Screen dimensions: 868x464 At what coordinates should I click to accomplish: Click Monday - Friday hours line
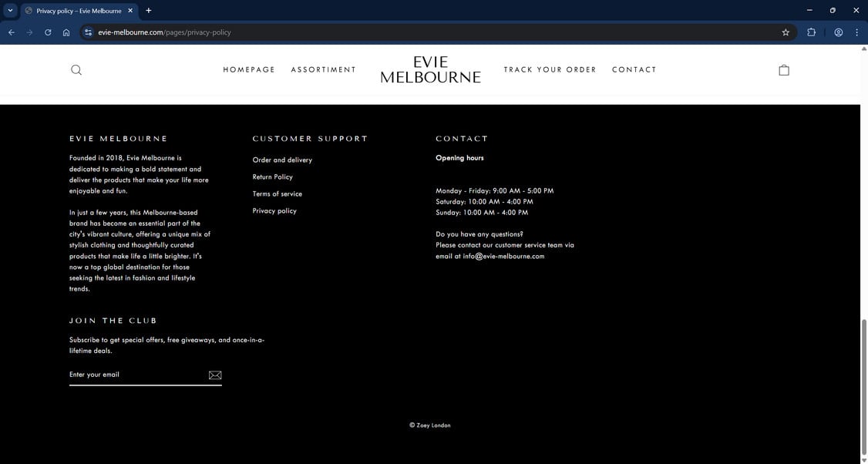coord(494,190)
